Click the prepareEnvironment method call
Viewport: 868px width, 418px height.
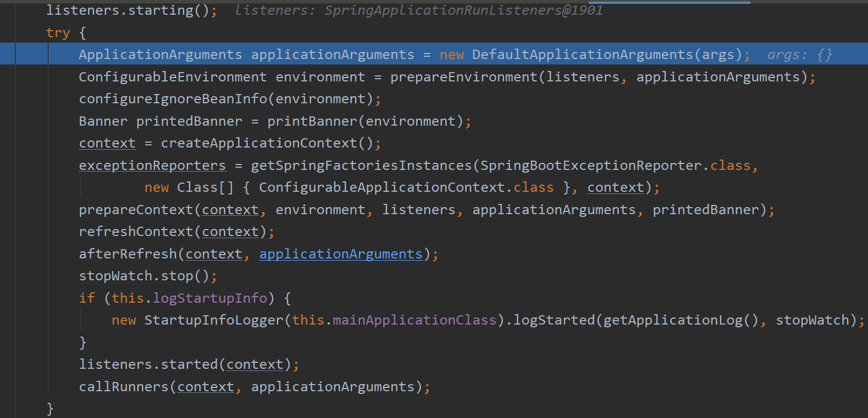[x=464, y=77]
